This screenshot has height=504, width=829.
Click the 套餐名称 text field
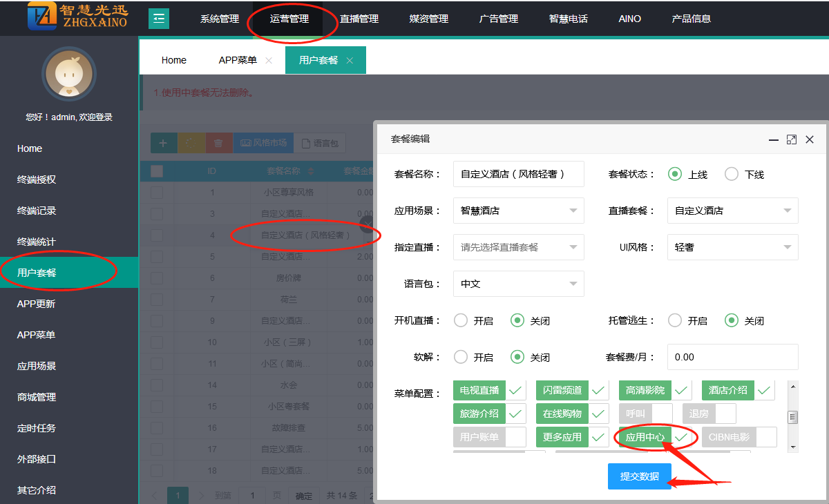[518, 174]
